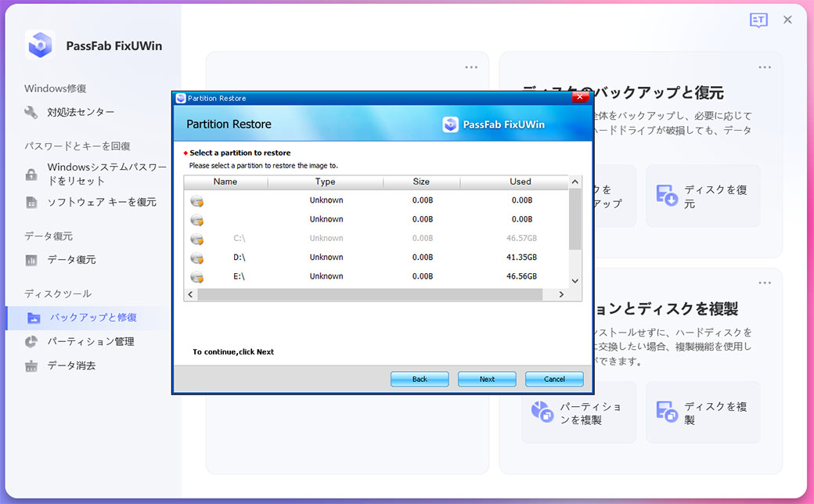Click the disk icon of the D:\ partition
The height and width of the screenshot is (504, 814).
click(x=196, y=257)
